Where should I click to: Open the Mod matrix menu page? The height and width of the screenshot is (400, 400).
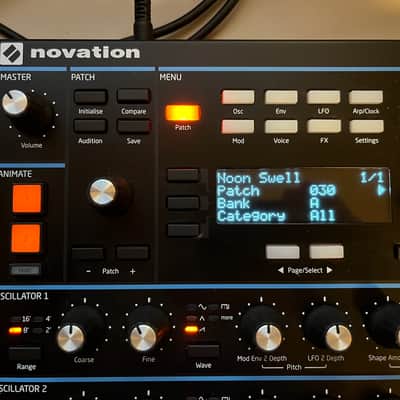[x=238, y=127]
